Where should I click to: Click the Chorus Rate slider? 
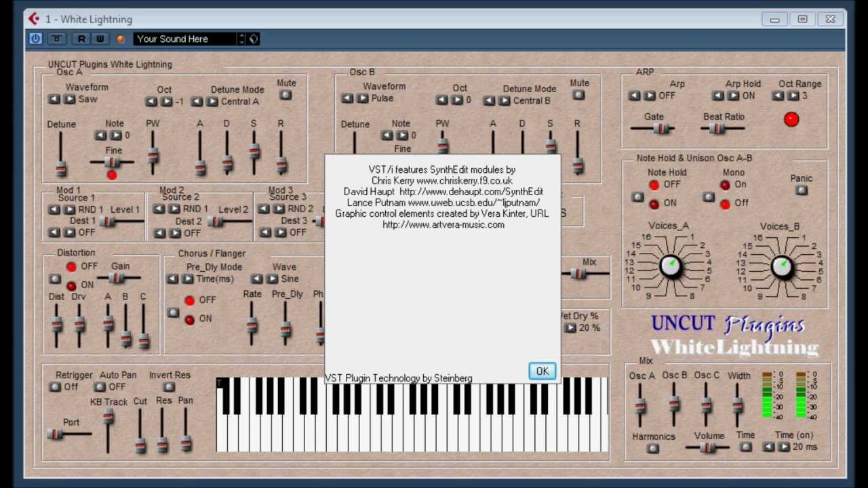252,323
